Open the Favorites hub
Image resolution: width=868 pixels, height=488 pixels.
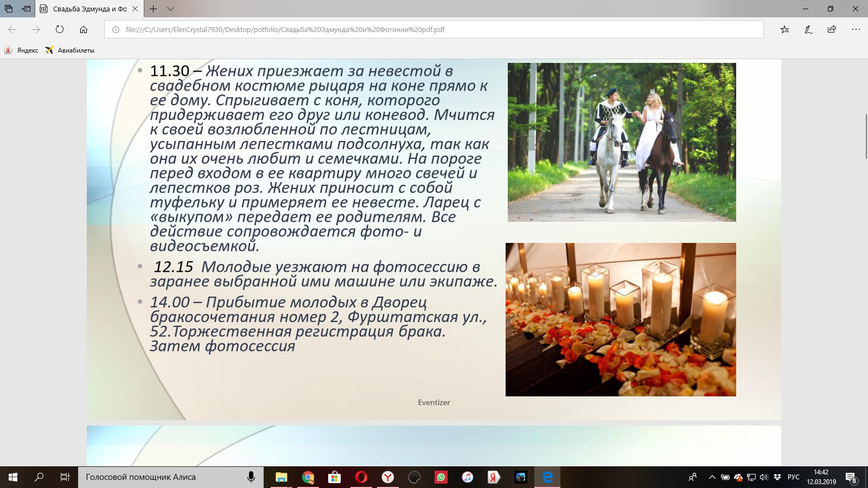click(785, 29)
